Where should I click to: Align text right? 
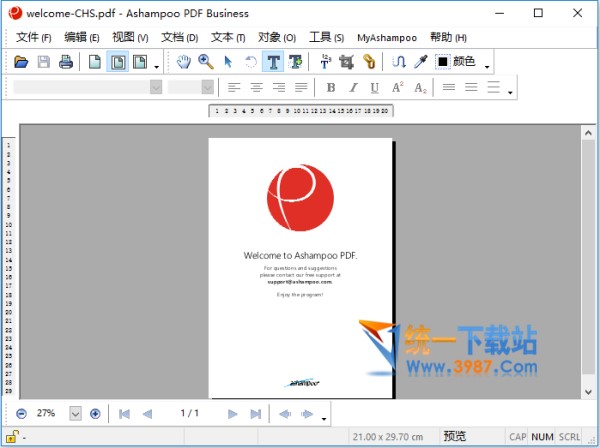279,88
